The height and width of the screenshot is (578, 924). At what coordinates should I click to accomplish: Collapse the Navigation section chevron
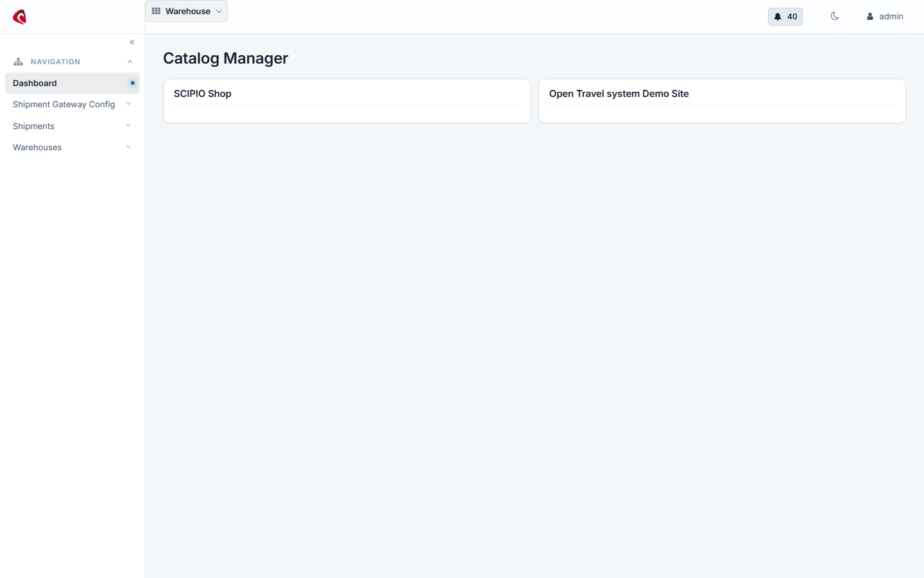pyautogui.click(x=130, y=62)
